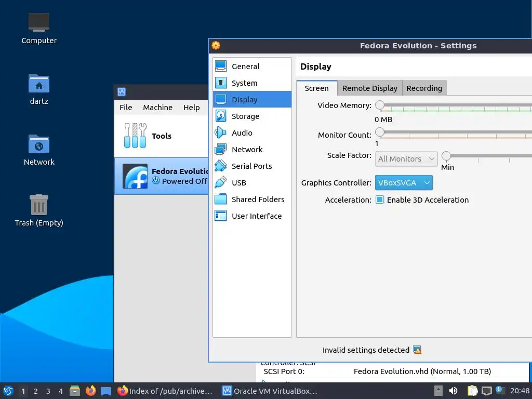Switch to the Screen tab

(x=316, y=88)
